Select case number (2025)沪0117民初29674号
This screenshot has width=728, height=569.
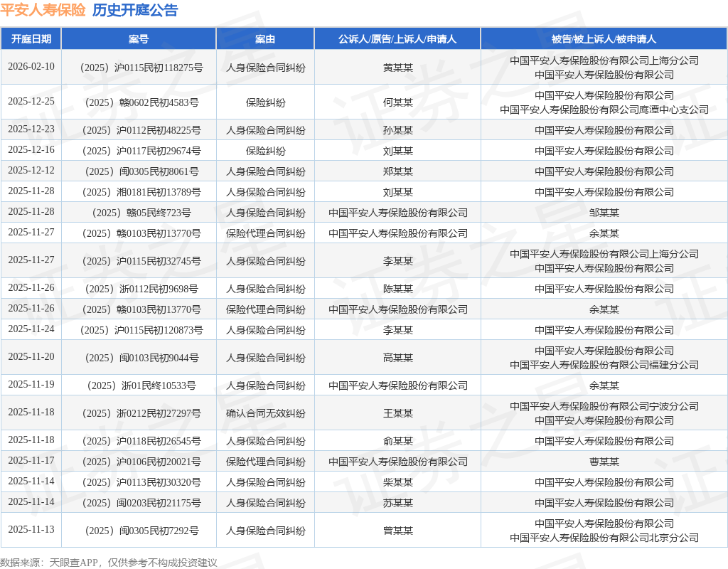pos(141,151)
